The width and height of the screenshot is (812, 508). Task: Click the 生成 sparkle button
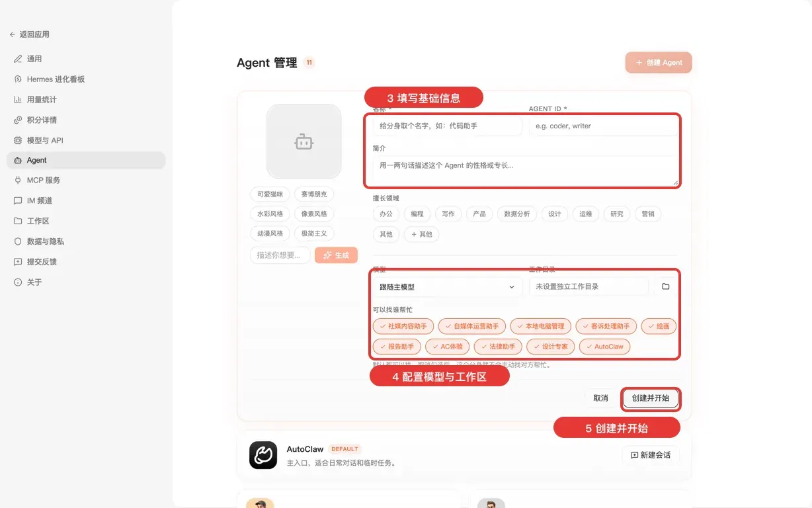336,255
